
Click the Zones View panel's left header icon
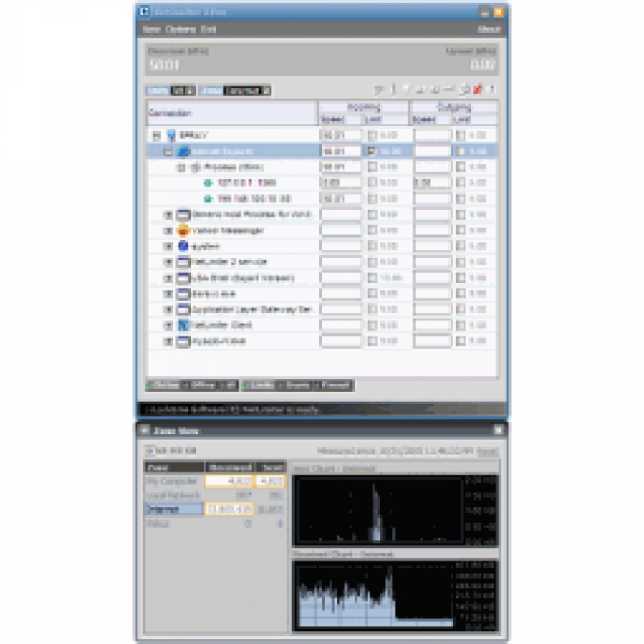(144, 430)
